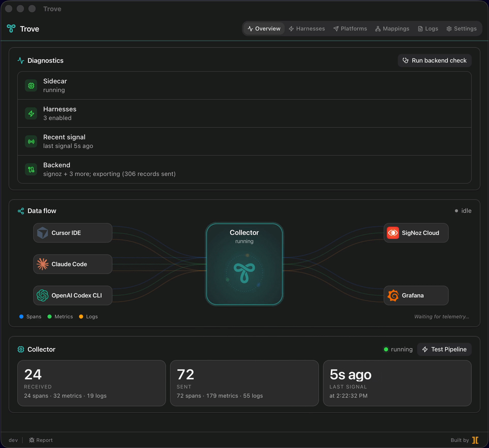
Task: Select the Sent count card
Action: [x=244, y=383]
